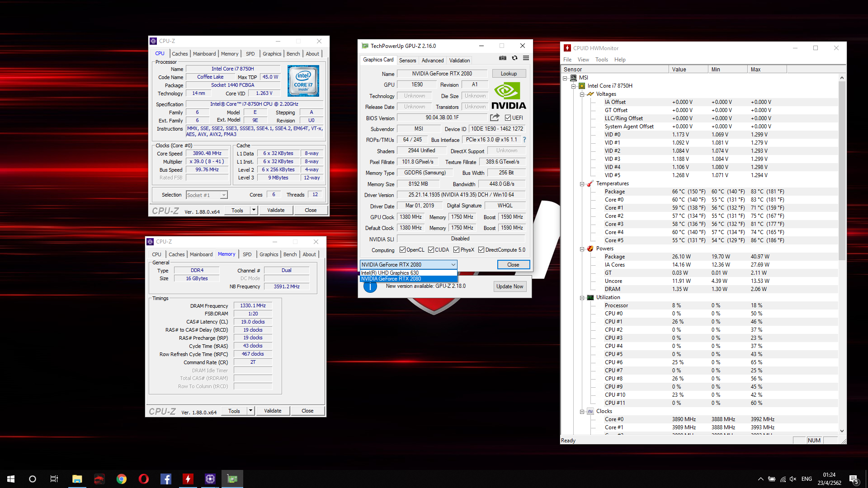Open Mainboard tab in top CPU-Z
The height and width of the screenshot is (488, 868).
pos(204,54)
